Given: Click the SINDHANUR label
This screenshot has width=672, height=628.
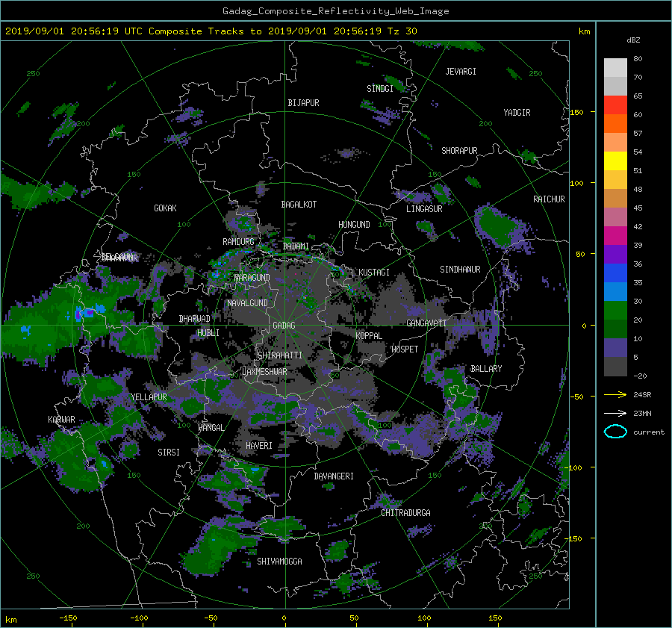Looking at the screenshot, I should [460, 270].
